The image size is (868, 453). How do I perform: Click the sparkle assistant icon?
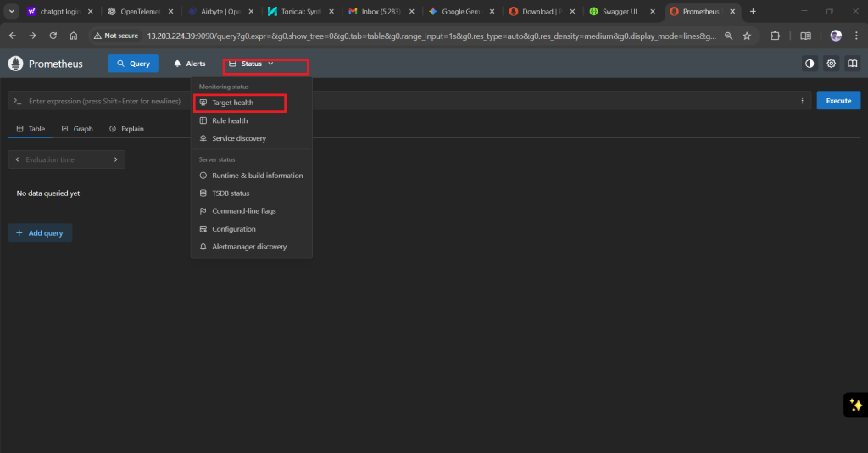(x=856, y=405)
